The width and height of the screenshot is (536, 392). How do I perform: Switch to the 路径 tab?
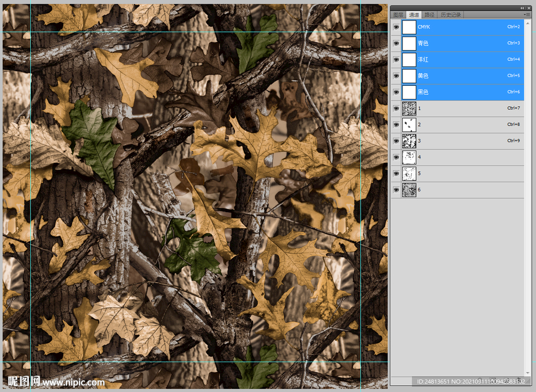pos(429,15)
